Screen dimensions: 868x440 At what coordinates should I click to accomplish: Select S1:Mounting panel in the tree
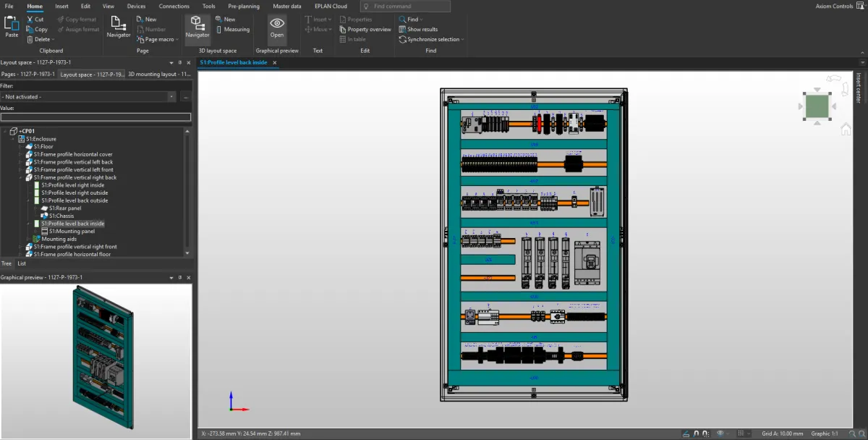click(x=72, y=232)
